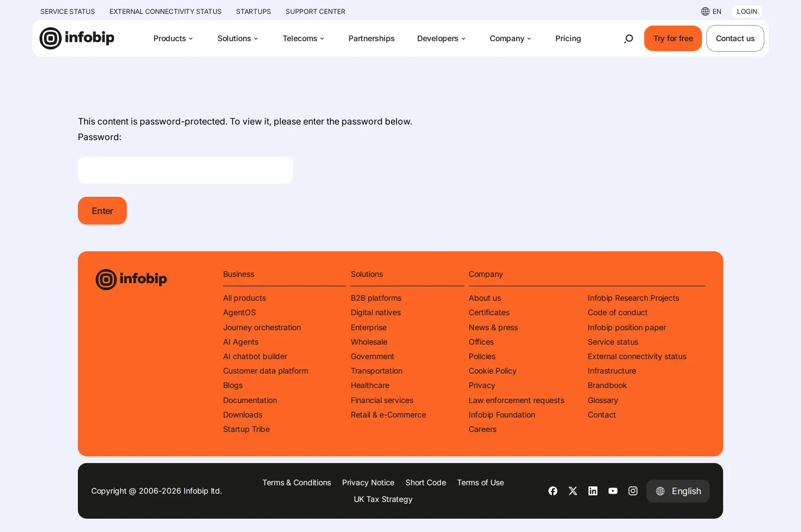Open the EN language selector
The image size is (801, 532).
[711, 12]
